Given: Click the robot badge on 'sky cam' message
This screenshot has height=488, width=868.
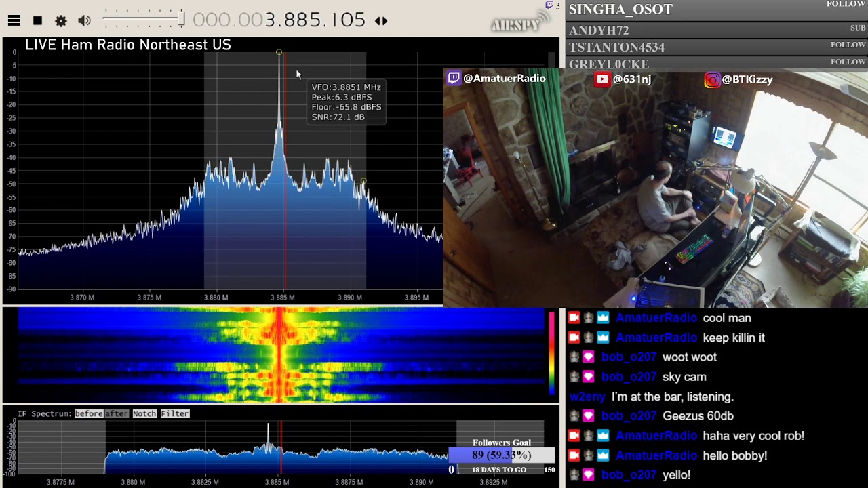Looking at the screenshot, I should [574, 377].
